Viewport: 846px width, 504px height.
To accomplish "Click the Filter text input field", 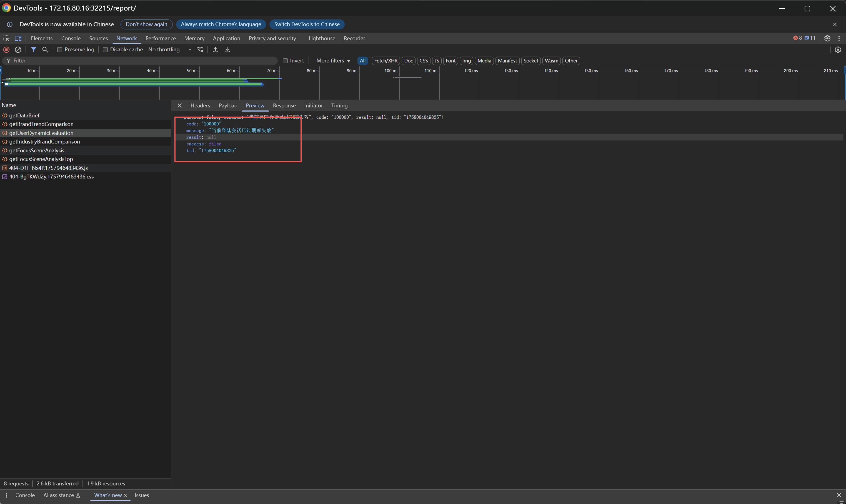I will (140, 61).
